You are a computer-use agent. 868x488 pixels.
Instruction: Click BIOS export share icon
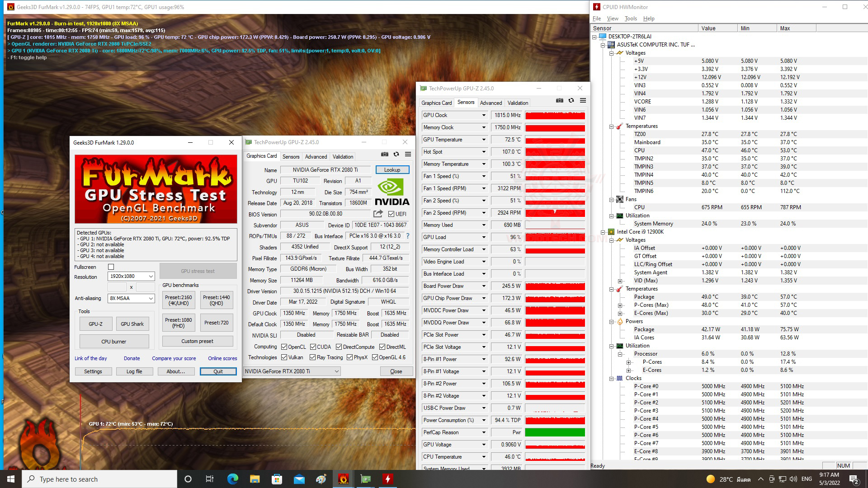pos(378,213)
